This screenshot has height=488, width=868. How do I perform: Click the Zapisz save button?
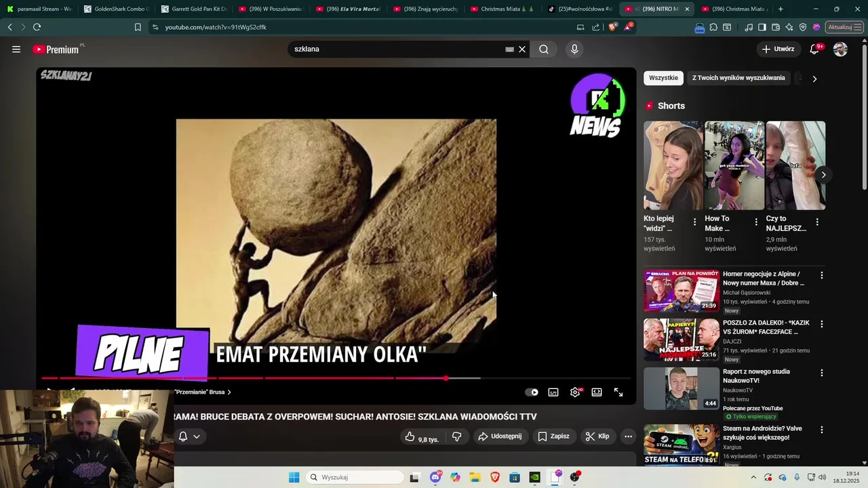click(x=553, y=436)
